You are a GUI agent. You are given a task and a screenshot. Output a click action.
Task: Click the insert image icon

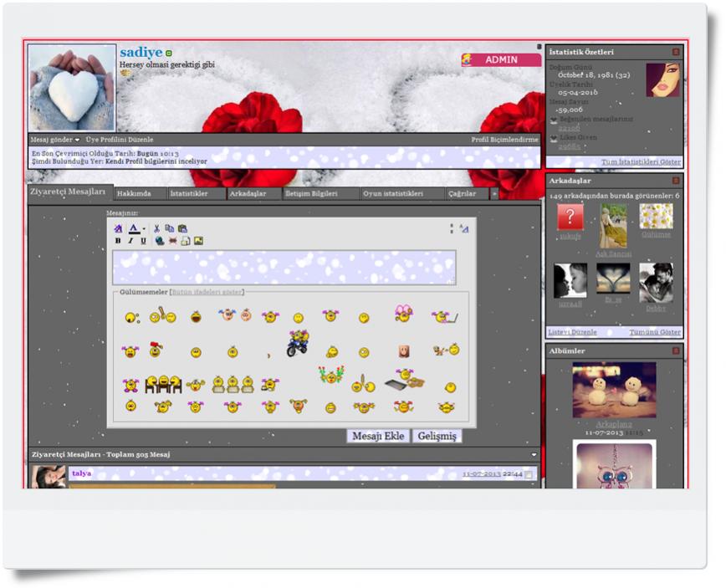(199, 241)
